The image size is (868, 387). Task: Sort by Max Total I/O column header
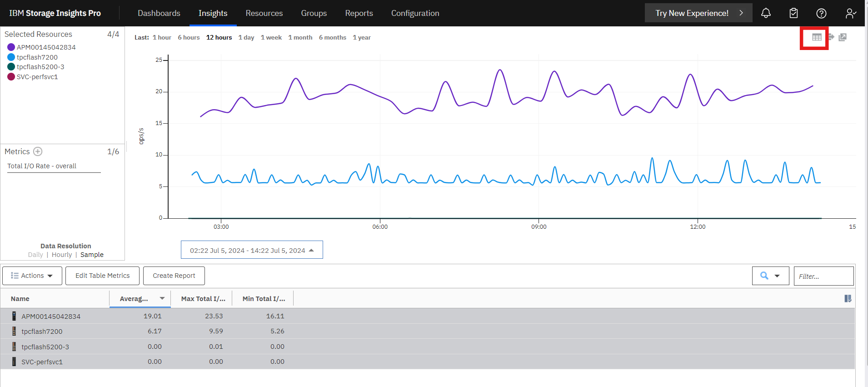click(203, 299)
